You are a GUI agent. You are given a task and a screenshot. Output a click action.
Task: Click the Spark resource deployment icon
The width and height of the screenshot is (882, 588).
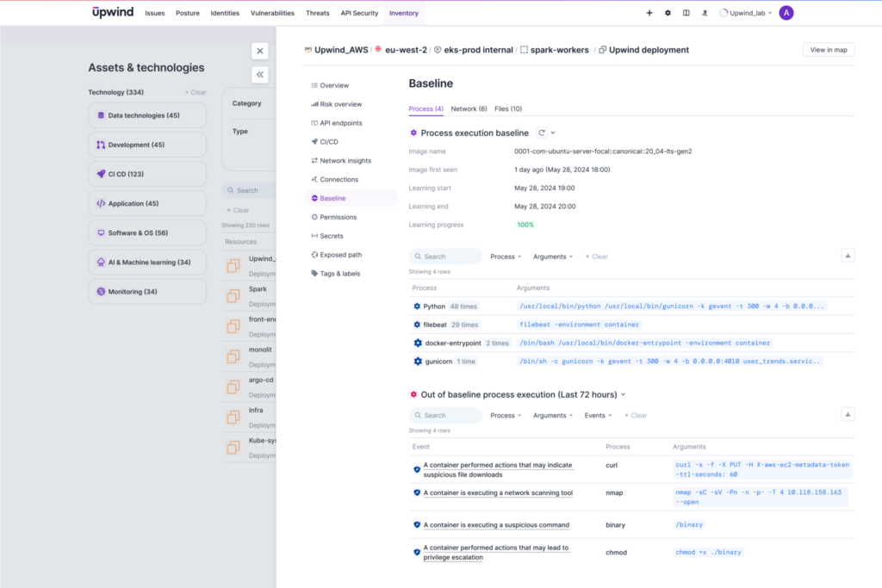[x=233, y=296]
